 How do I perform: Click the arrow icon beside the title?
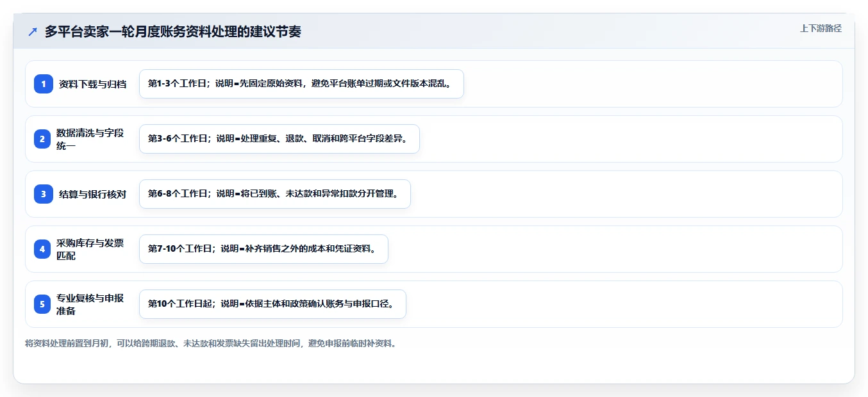click(x=33, y=32)
